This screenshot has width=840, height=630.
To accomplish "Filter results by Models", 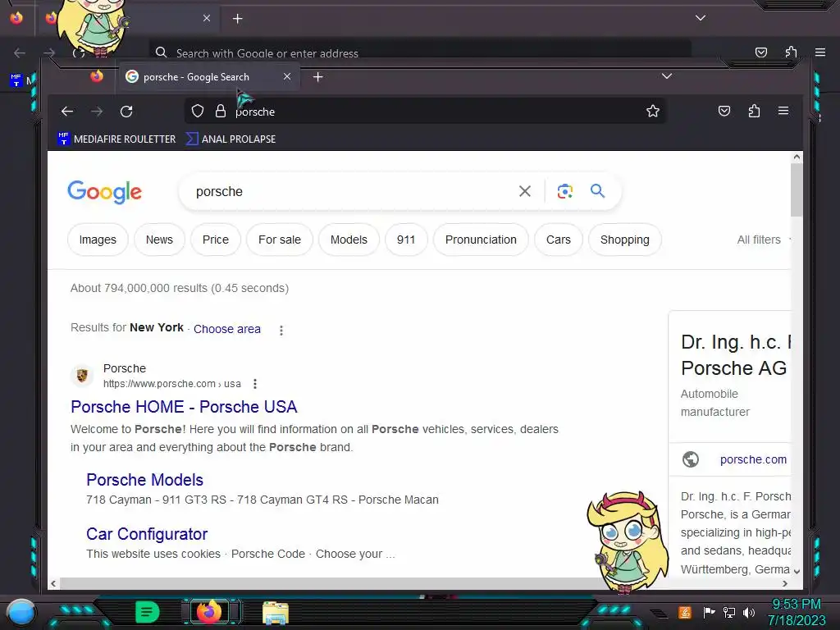I will click(349, 240).
